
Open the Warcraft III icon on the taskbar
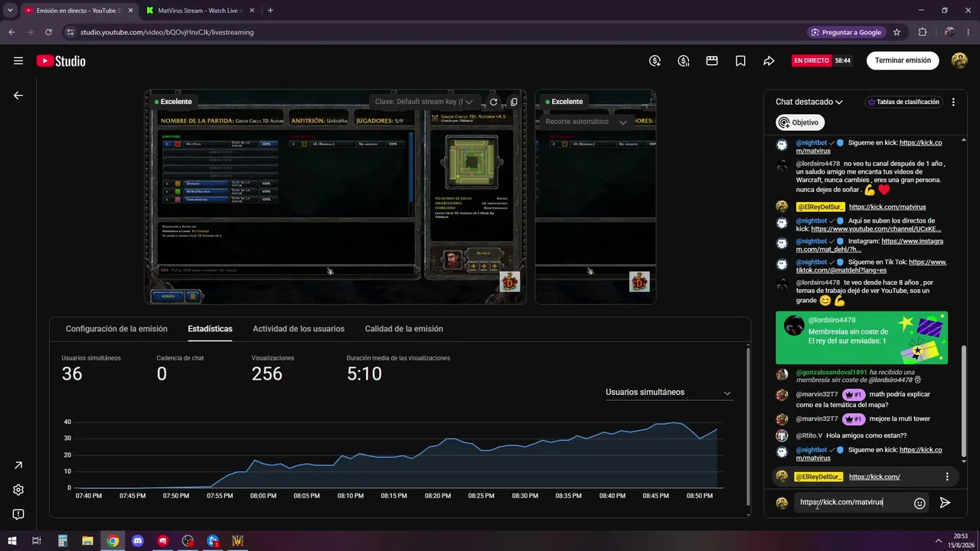coord(237,541)
